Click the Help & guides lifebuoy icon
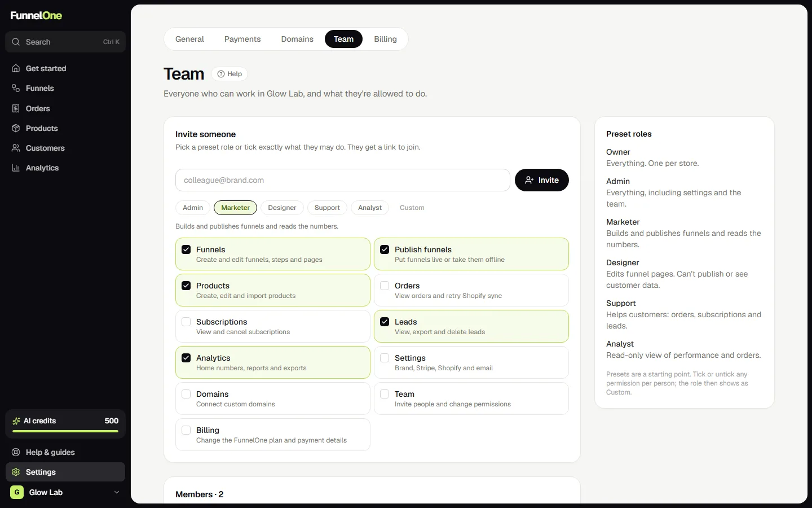Image resolution: width=812 pixels, height=508 pixels. pyautogui.click(x=16, y=452)
